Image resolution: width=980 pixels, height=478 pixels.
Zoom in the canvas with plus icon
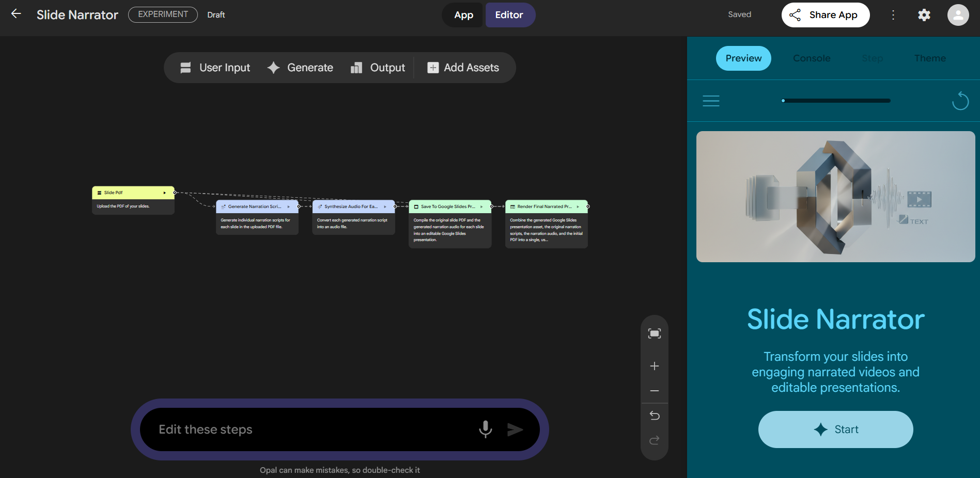click(654, 366)
